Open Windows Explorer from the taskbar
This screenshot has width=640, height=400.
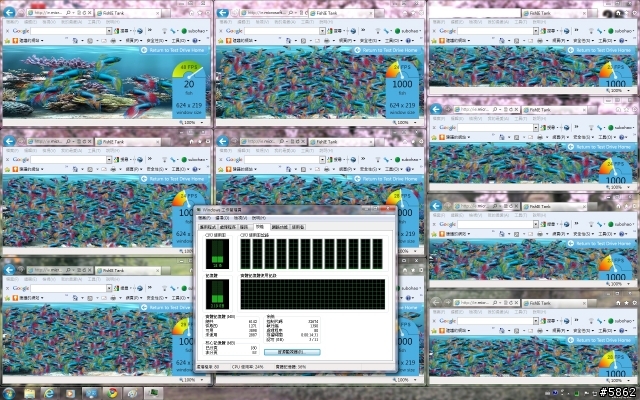pyautogui.click(x=29, y=393)
